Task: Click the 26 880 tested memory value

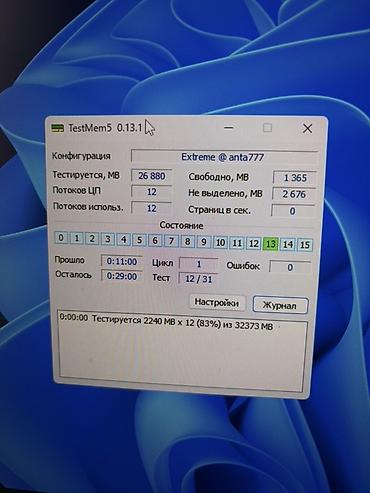Action: click(x=152, y=176)
